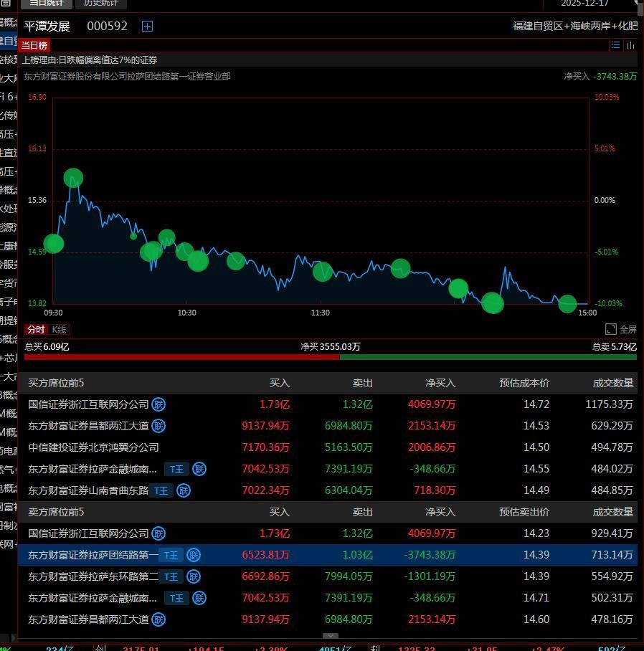Viewport: 644px width, 651px height.
Task: Click 上榜理由 description bar
Action: click(x=328, y=60)
